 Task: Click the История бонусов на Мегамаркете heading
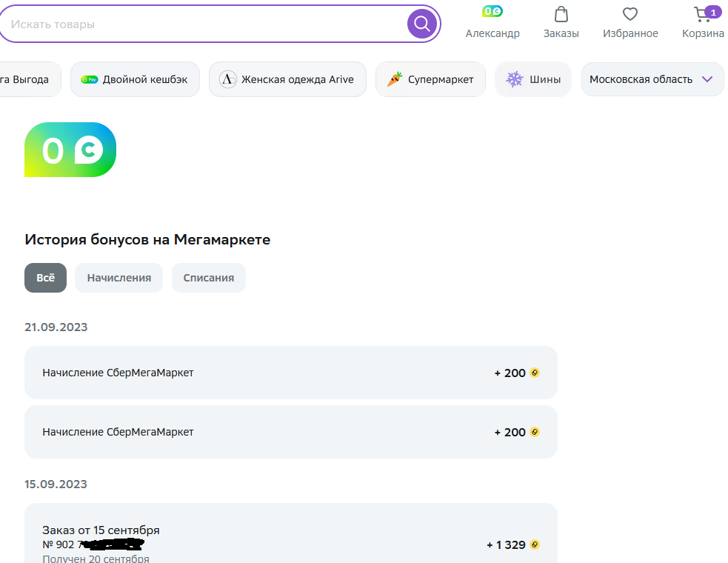click(147, 240)
